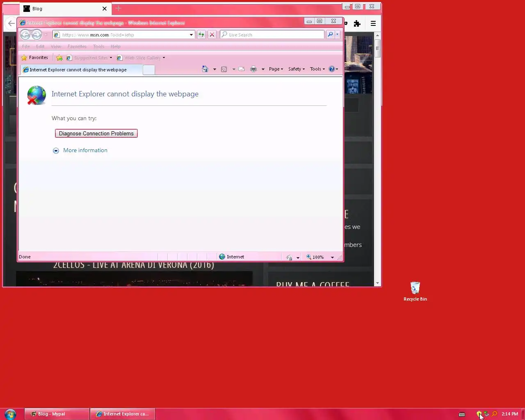This screenshot has width=525, height=420.
Task: Expand the address bar URL history dropdown
Action: click(x=191, y=35)
